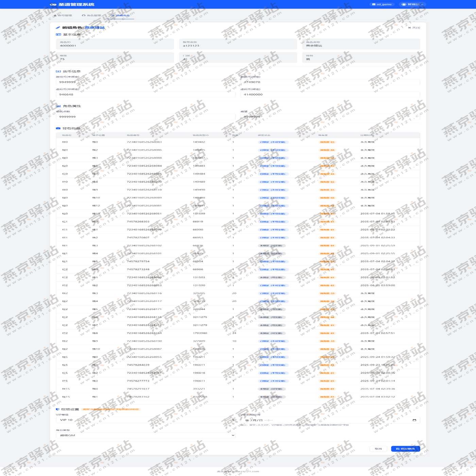476x476 pixels.
Task: Switch to the 账号管理 tab
Action: [63, 16]
